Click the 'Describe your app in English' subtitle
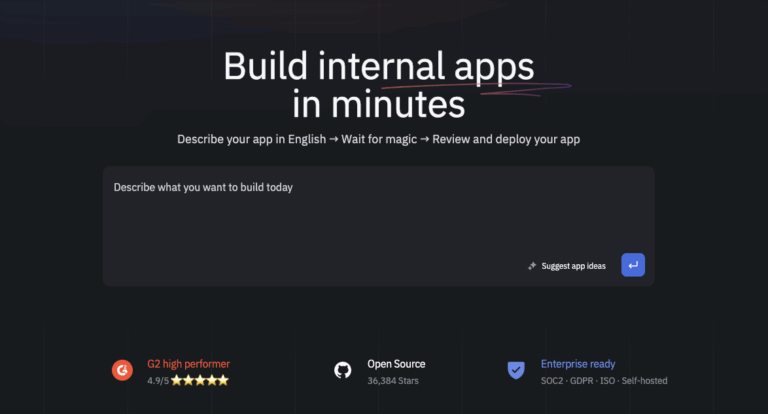 [251, 139]
